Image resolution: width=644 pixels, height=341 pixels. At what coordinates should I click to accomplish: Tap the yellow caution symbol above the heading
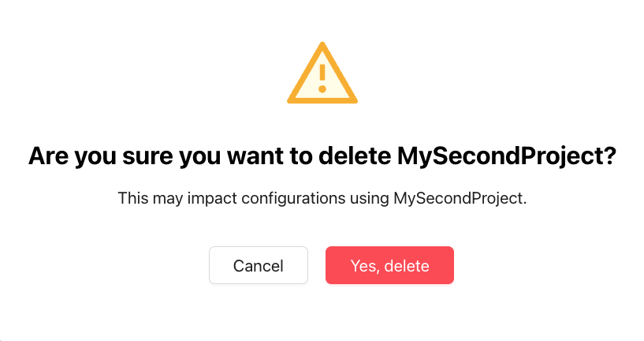pos(322,73)
